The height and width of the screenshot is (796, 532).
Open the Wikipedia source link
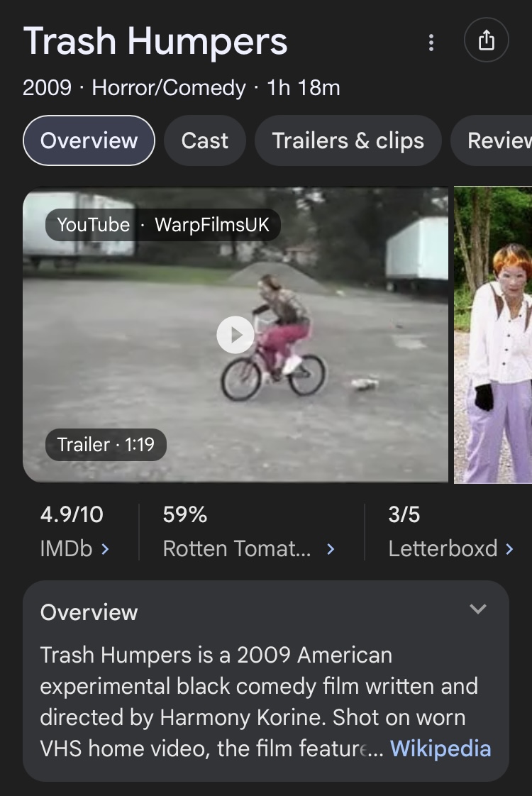pyautogui.click(x=440, y=748)
